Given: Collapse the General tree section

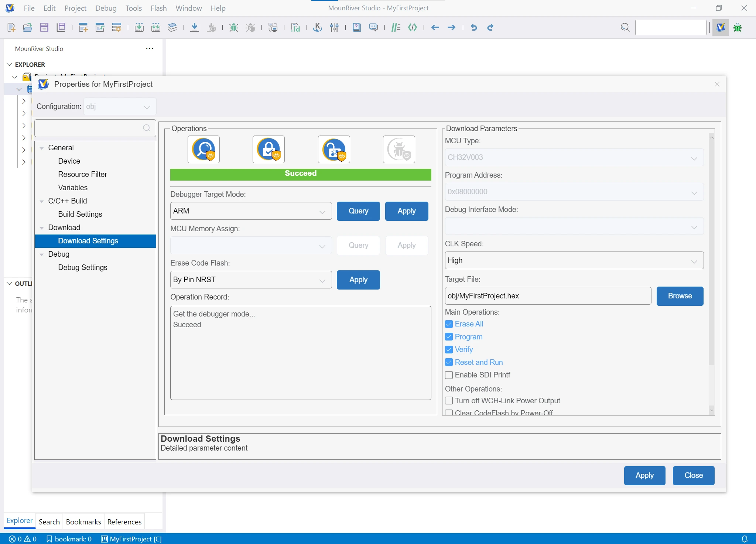Looking at the screenshot, I should coord(42,148).
